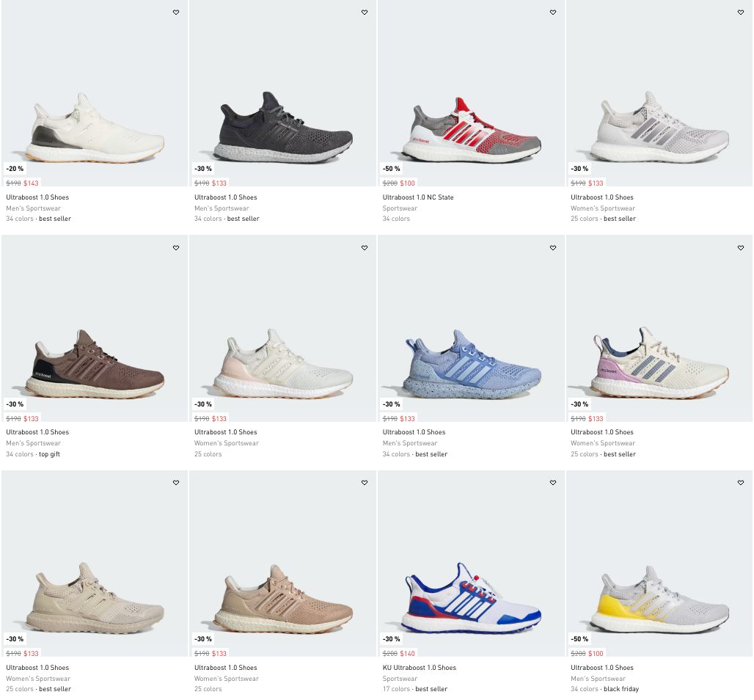Heart the tan peach women's Ultraboost shoe
This screenshot has height=700, width=754.
365,483
